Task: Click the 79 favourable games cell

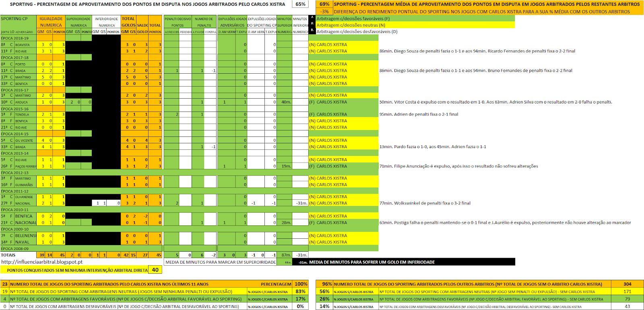Action: point(627,299)
